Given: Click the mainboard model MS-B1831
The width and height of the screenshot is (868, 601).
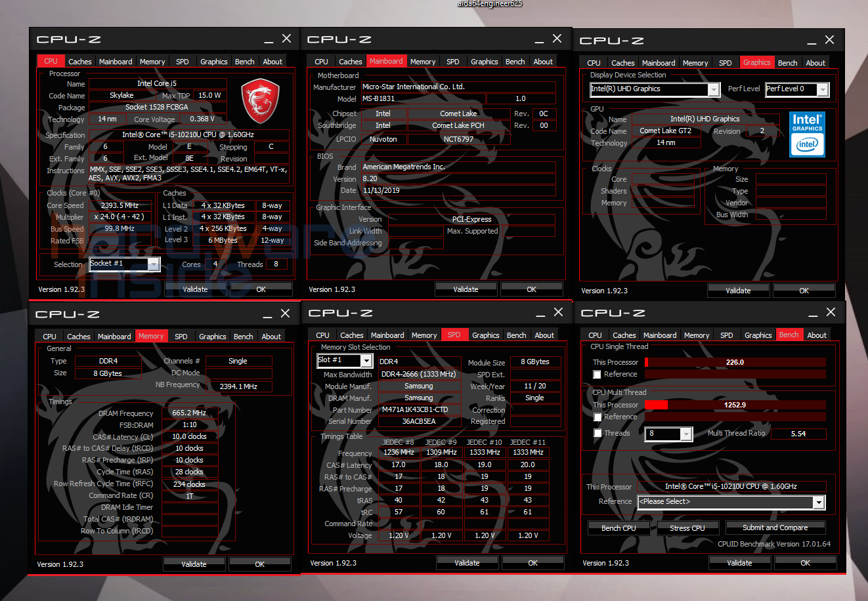Looking at the screenshot, I should 423,99.
